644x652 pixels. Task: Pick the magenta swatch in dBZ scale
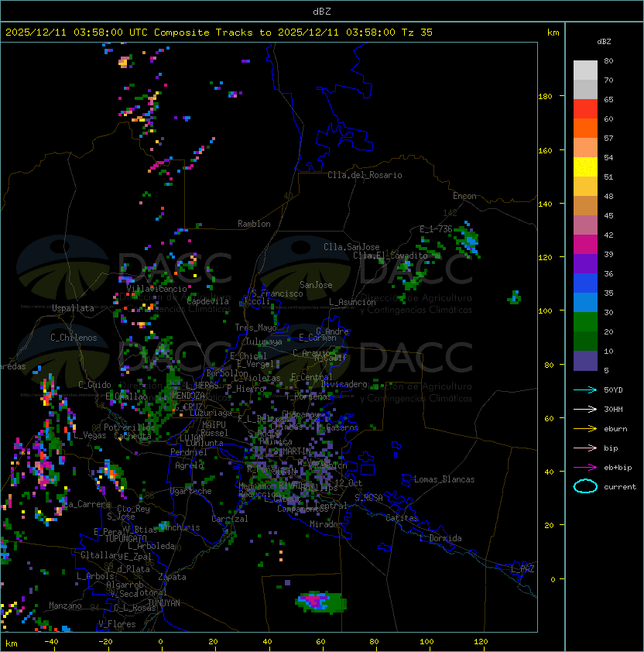[x=585, y=244]
